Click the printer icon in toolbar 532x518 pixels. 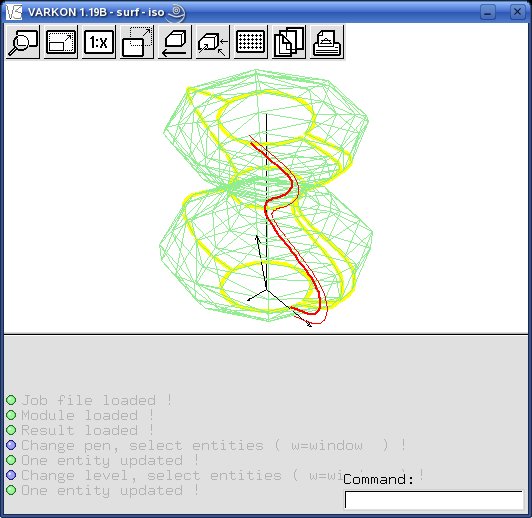point(327,42)
